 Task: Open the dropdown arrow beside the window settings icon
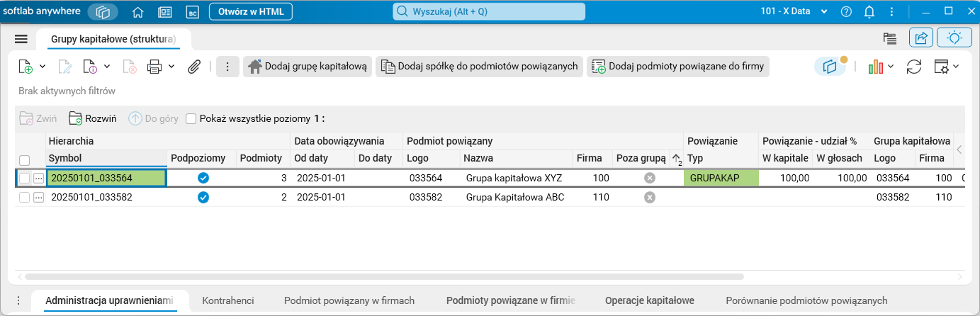tap(956, 67)
